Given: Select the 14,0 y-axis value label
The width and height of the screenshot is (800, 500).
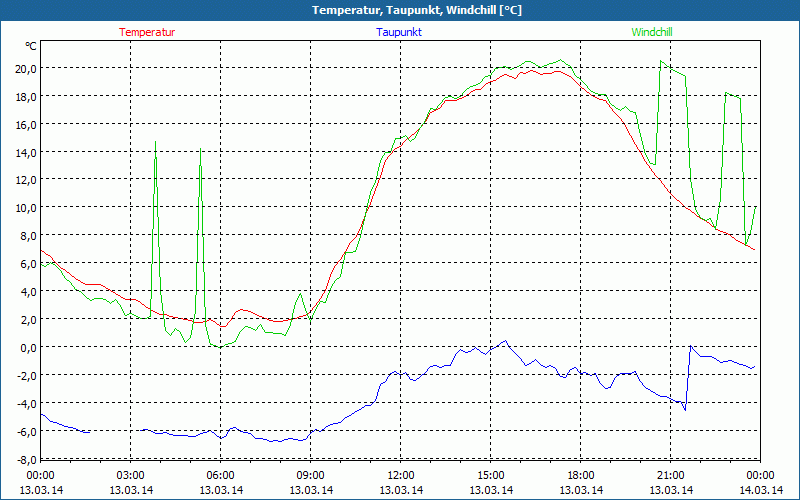Looking at the screenshot, I should 24,152.
